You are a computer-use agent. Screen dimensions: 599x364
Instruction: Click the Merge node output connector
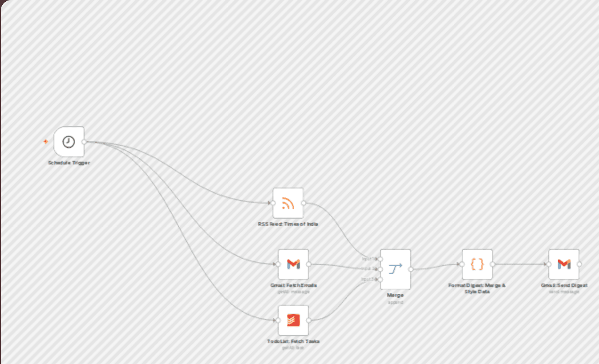point(411,269)
